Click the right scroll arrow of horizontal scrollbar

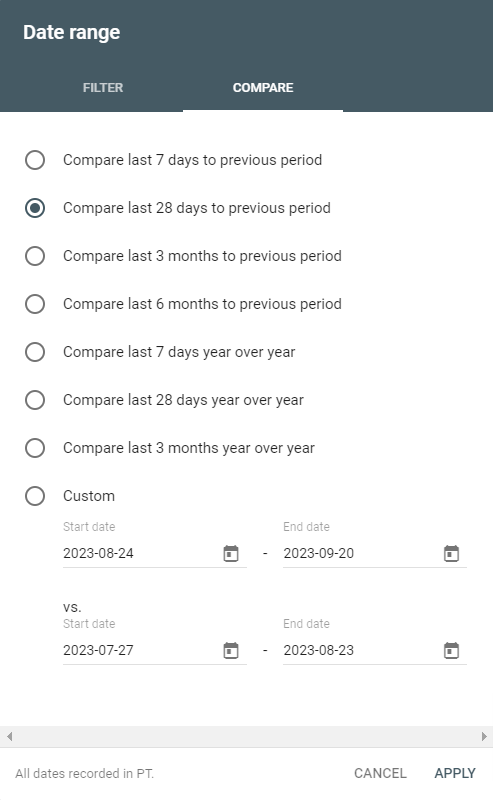click(484, 736)
